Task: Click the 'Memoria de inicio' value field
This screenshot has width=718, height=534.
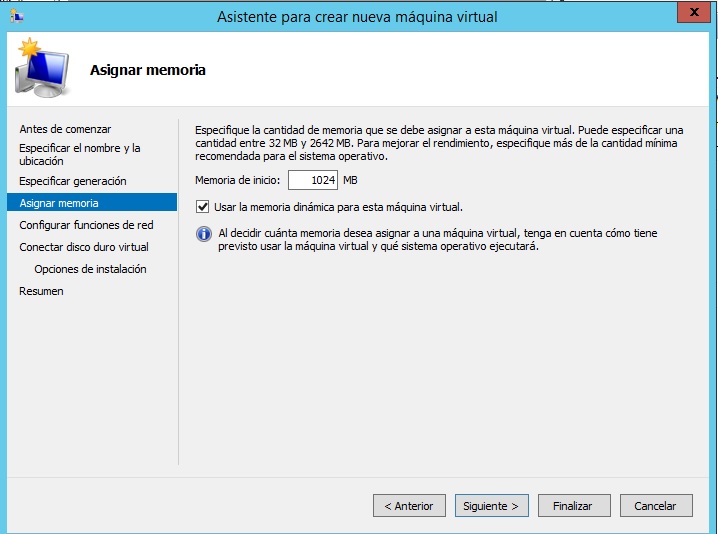Action: [312, 181]
